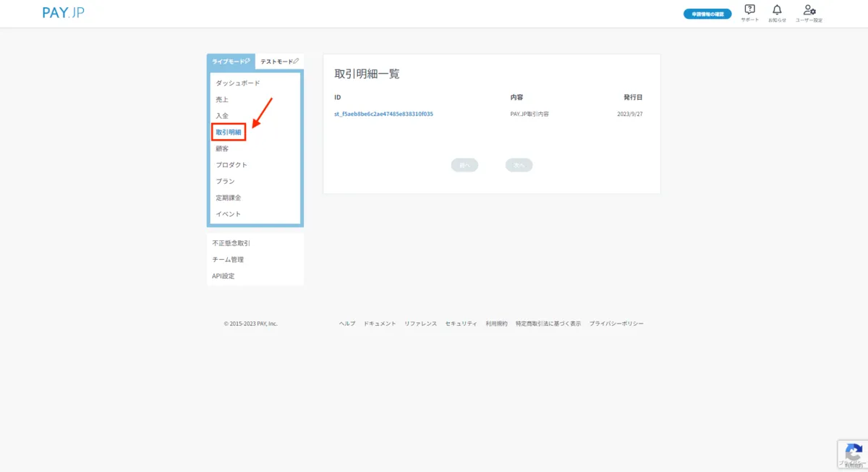Click the 前へ pagination button
This screenshot has width=868, height=472.
coord(464,165)
